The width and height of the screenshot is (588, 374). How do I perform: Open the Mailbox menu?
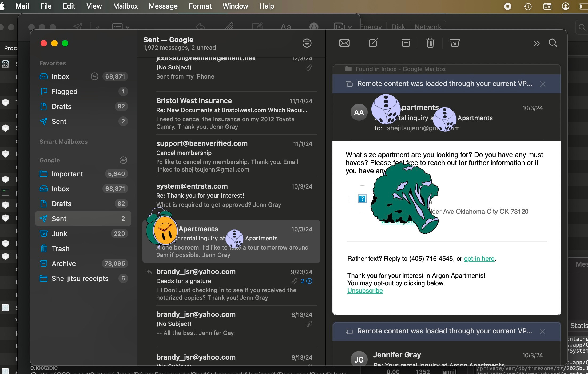pos(125,6)
